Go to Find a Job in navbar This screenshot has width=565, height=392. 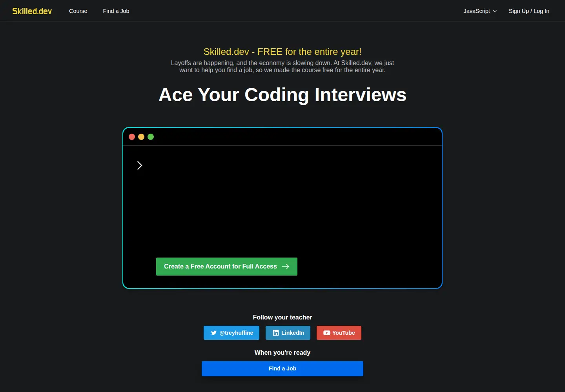(116, 11)
